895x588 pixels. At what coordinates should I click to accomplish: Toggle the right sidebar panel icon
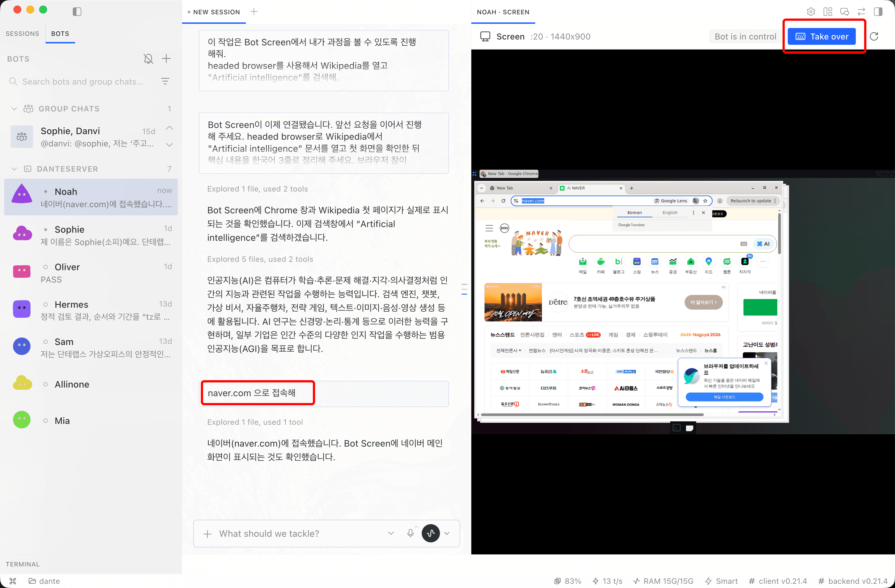pos(878,12)
